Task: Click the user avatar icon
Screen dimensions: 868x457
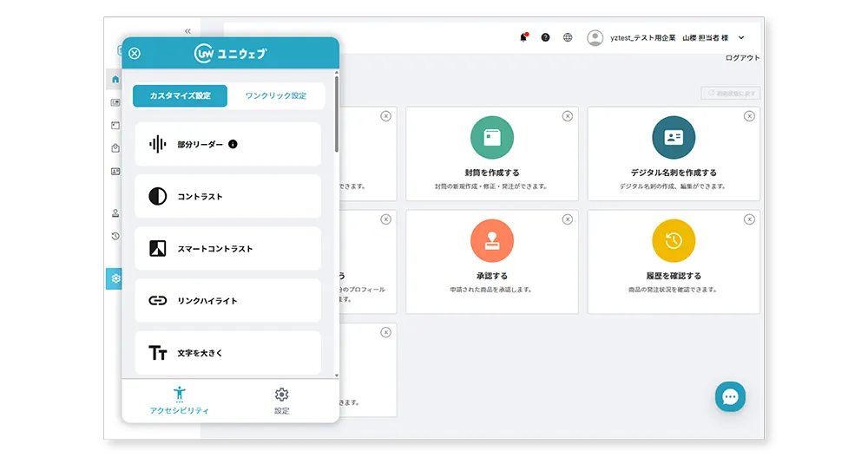Action: tap(595, 37)
